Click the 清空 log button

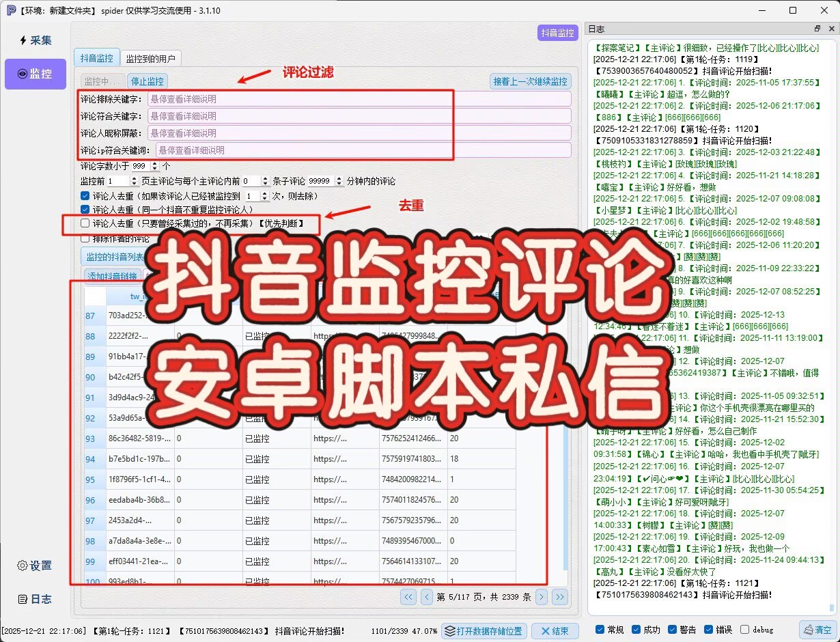click(817, 630)
